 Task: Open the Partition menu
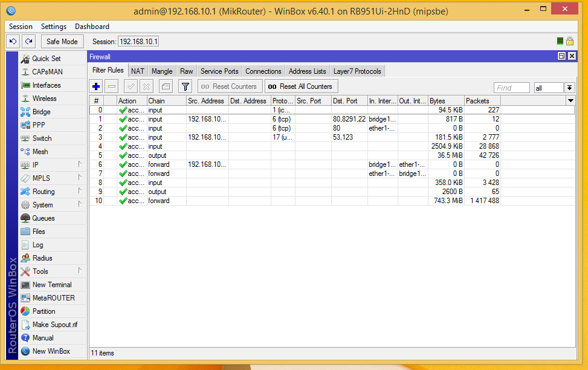53,311
